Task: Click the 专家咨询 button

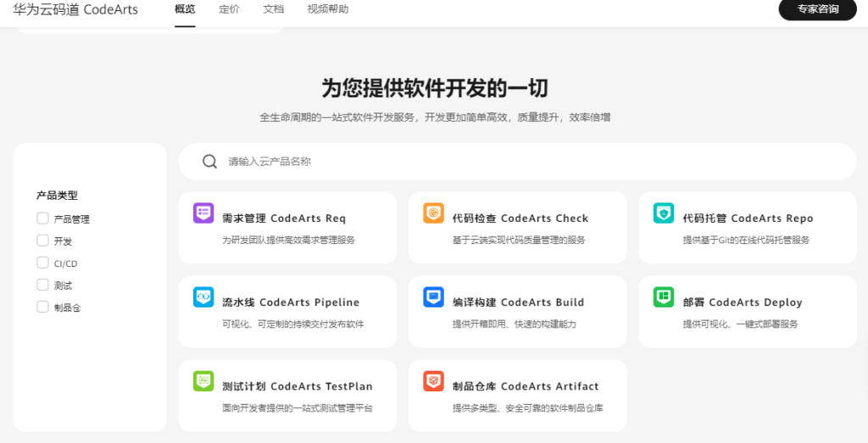Action: 818,9
